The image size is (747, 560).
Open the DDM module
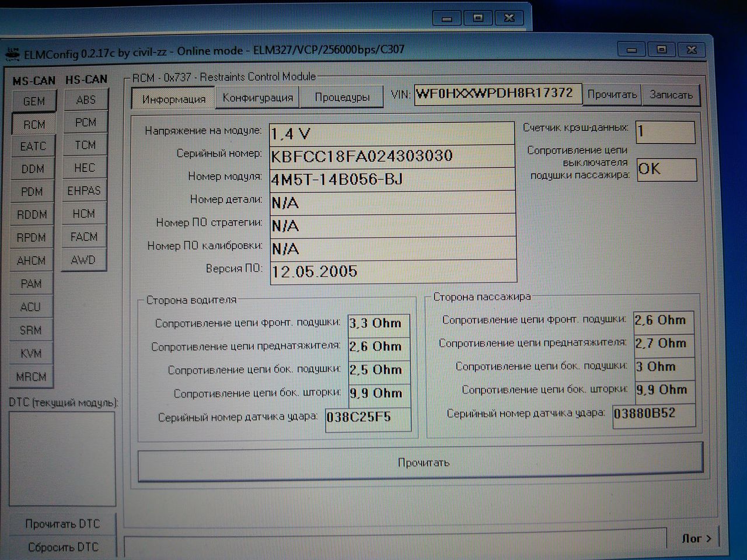[x=32, y=169]
